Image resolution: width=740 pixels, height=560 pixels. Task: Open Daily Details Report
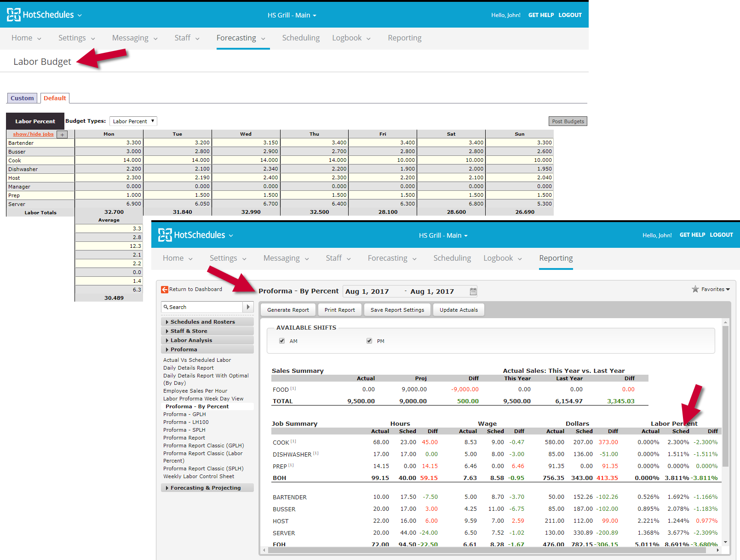[188, 368]
